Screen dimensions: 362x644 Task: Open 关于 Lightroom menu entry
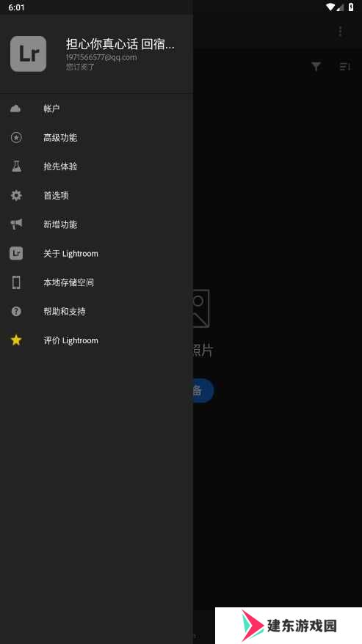tap(96, 253)
